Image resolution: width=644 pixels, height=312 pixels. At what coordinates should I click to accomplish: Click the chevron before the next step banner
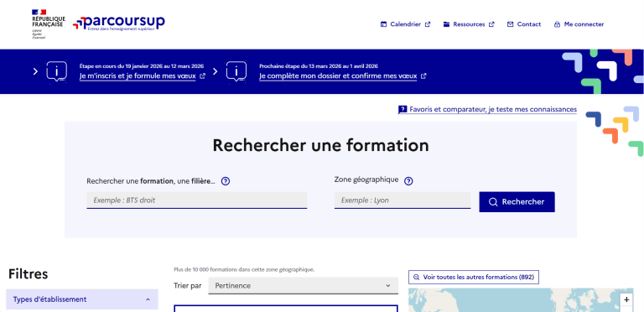point(216,71)
